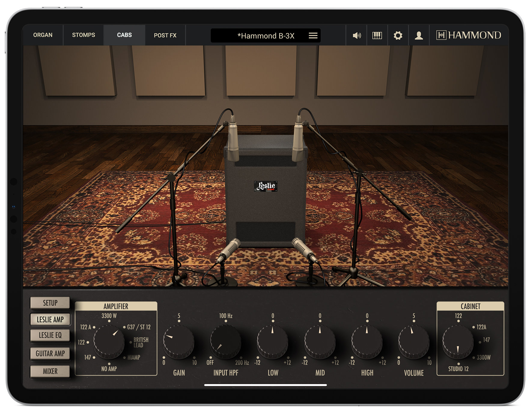Choose 3300W on the CABINET selector

coord(482,357)
